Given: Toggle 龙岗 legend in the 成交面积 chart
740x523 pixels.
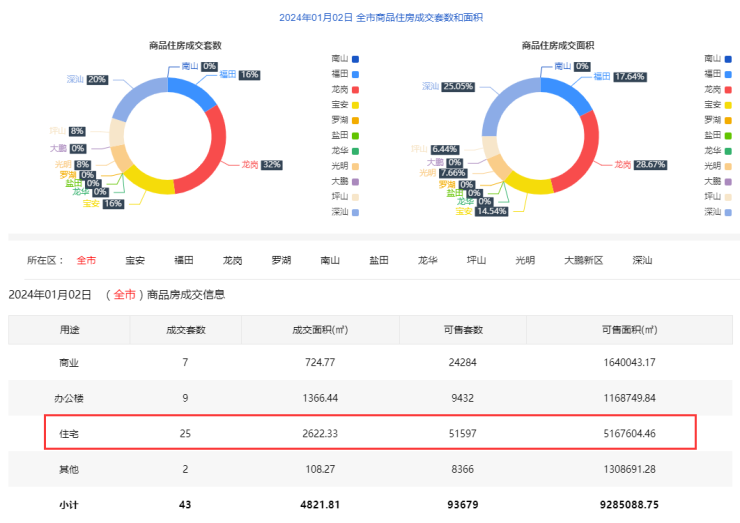Looking at the screenshot, I should coord(717,89).
